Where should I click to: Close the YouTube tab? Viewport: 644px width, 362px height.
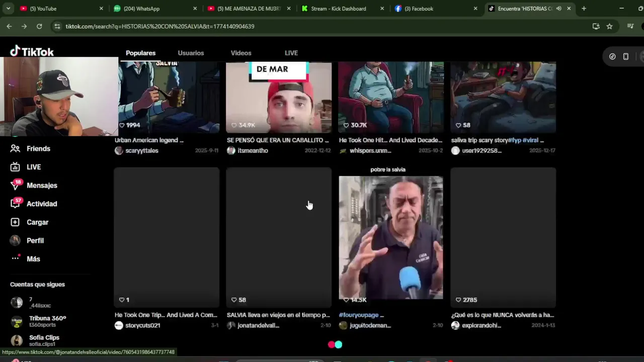pyautogui.click(x=101, y=9)
